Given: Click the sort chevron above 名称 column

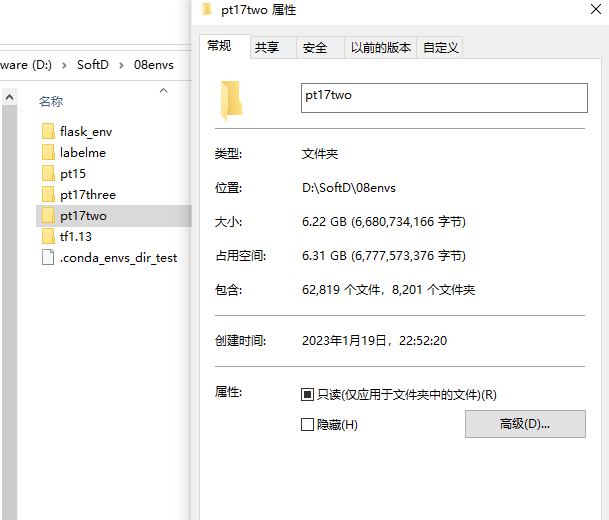Looking at the screenshot, I should [164, 90].
